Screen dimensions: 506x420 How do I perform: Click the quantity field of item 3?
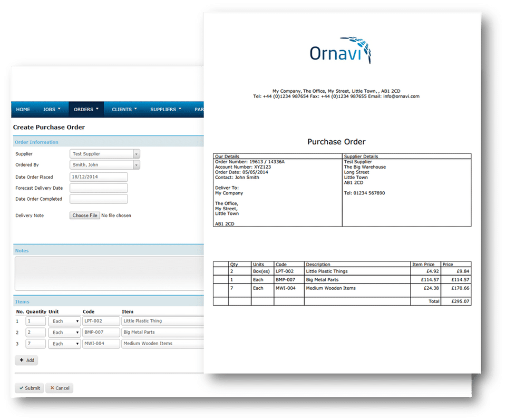(36, 344)
